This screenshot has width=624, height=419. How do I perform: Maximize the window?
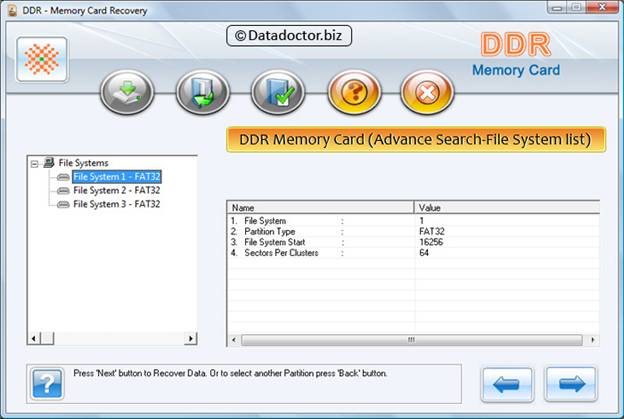577,7
